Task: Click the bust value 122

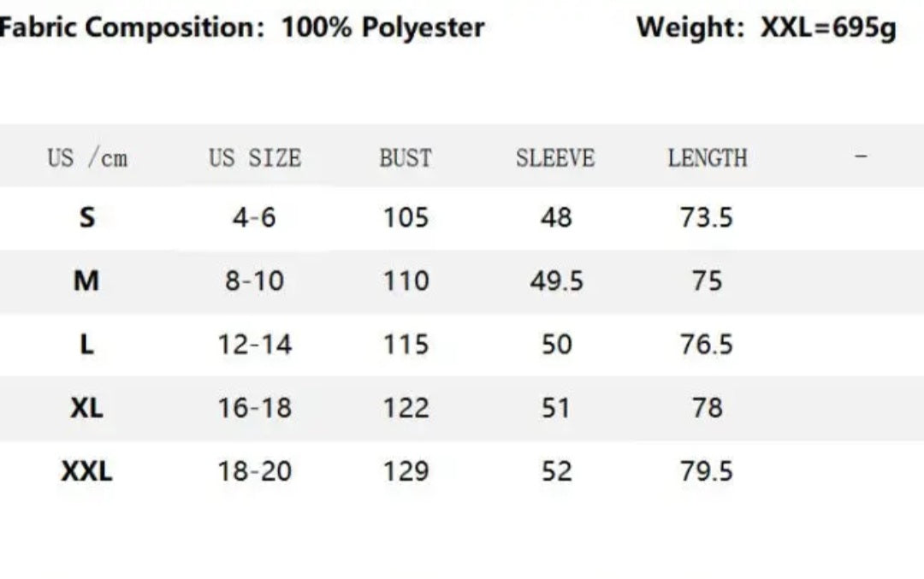Action: click(x=406, y=408)
